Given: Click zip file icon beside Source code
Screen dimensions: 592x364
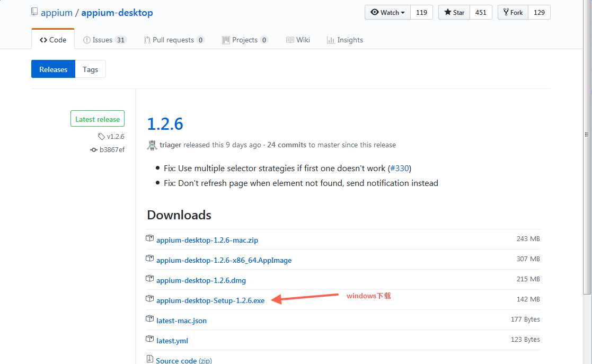Looking at the screenshot, I should (150, 359).
